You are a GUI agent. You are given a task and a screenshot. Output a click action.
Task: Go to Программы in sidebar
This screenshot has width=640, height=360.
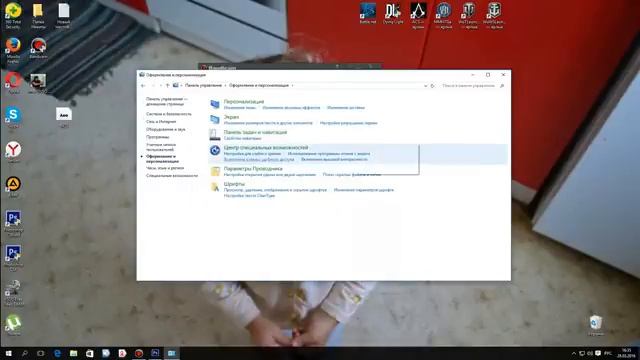[x=158, y=137]
